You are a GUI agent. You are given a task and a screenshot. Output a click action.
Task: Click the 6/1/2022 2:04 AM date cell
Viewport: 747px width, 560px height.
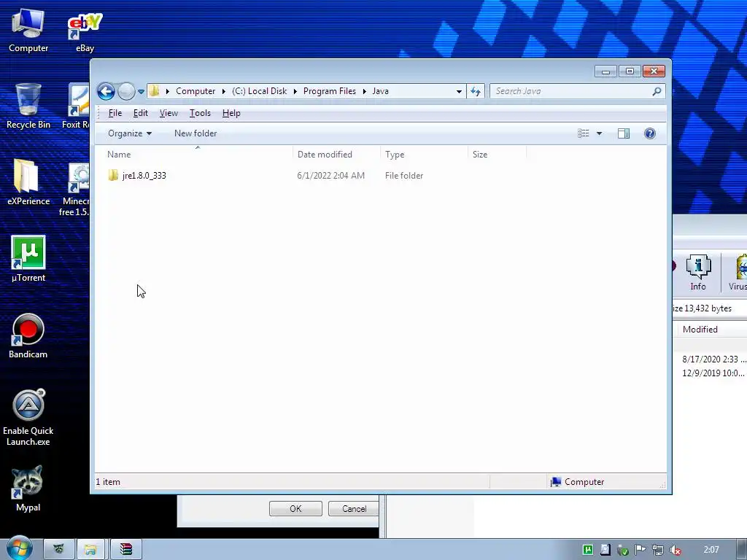[x=330, y=175]
